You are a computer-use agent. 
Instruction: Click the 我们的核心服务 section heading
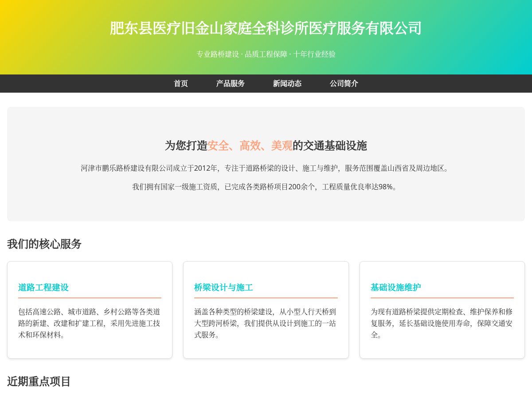click(x=44, y=244)
